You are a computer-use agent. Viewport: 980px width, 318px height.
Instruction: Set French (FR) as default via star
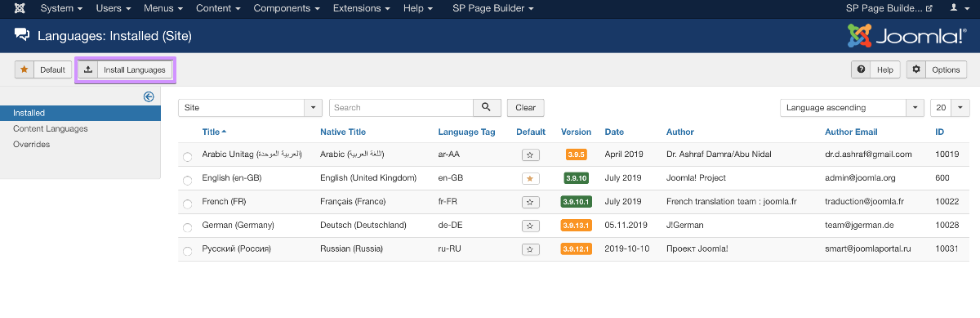click(x=530, y=202)
